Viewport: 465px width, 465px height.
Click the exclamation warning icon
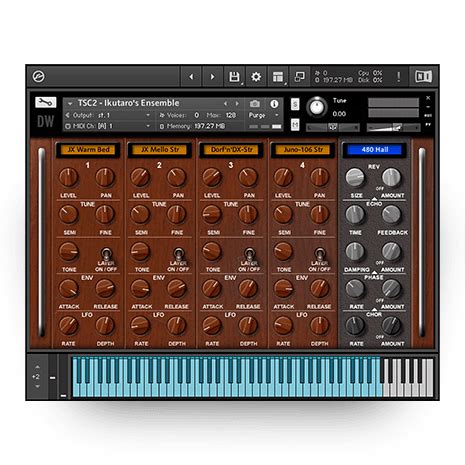tap(399, 77)
